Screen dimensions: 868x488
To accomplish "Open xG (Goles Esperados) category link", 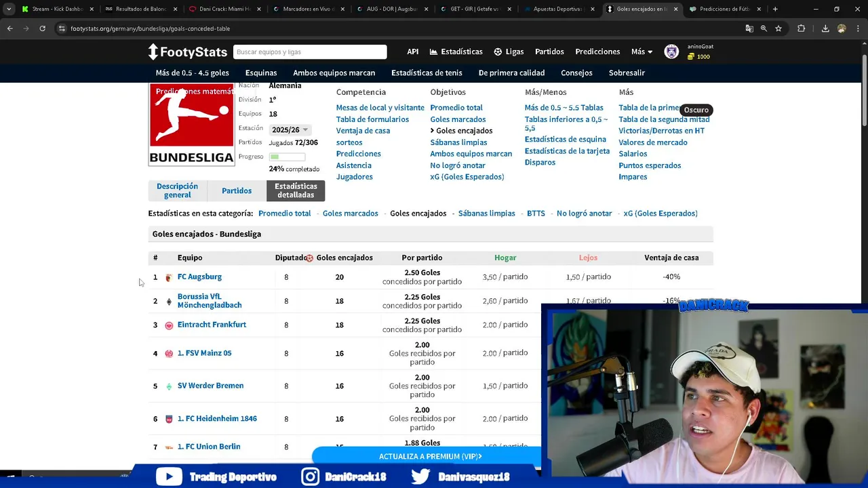I will pos(660,213).
